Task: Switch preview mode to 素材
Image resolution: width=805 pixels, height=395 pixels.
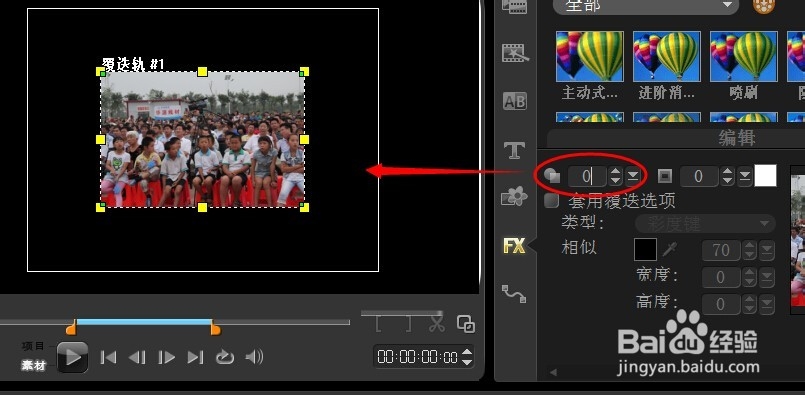Action: (34, 365)
